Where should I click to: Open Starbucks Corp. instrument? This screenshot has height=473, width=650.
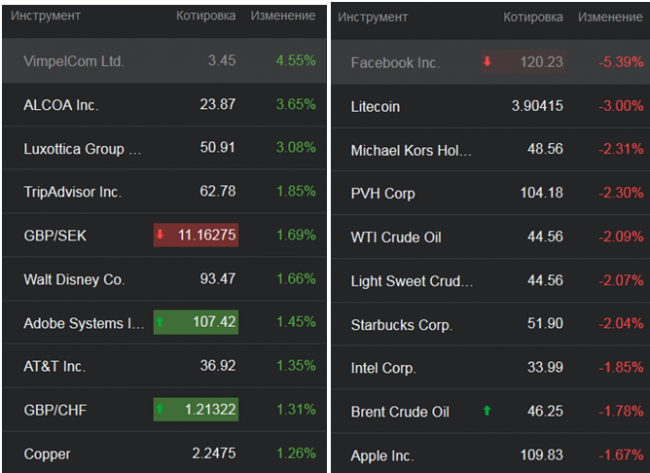point(402,325)
